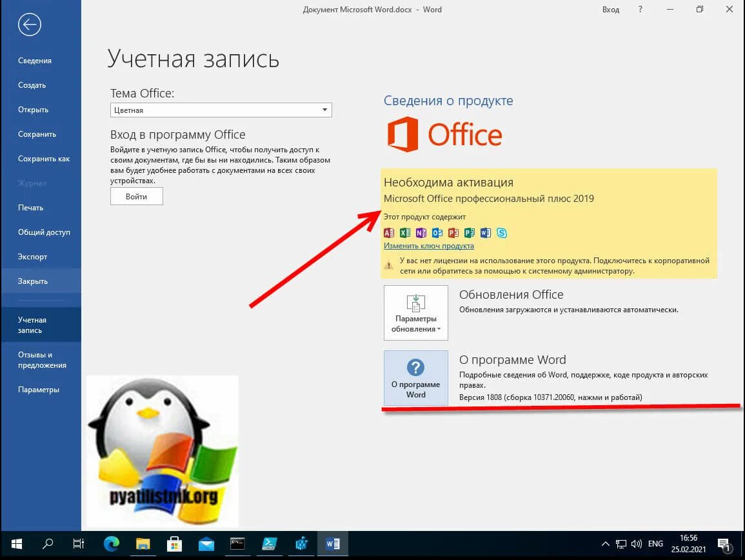The width and height of the screenshot is (745, 560).
Task: Click the PowerPoint icon in product contents
Action: [x=453, y=232]
